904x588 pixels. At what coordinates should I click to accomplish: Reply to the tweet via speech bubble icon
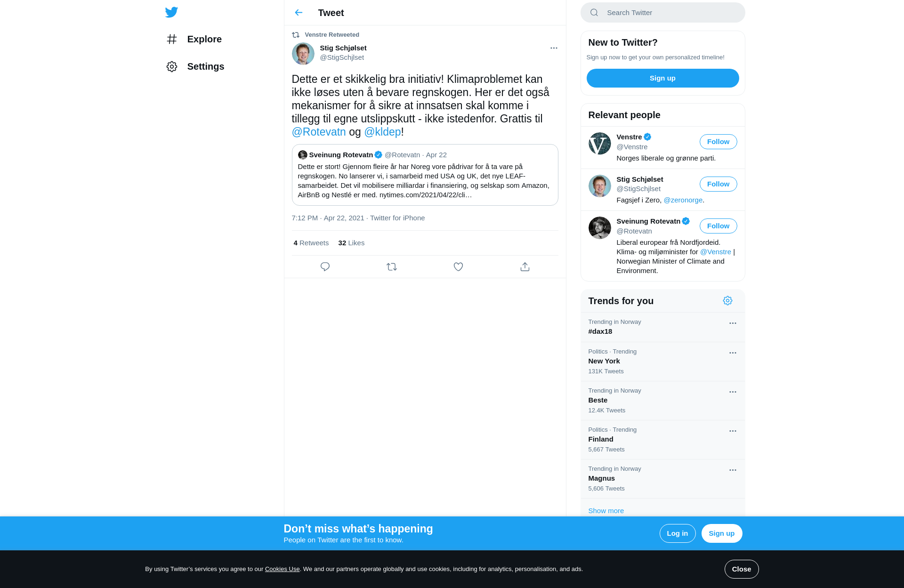pos(325,267)
